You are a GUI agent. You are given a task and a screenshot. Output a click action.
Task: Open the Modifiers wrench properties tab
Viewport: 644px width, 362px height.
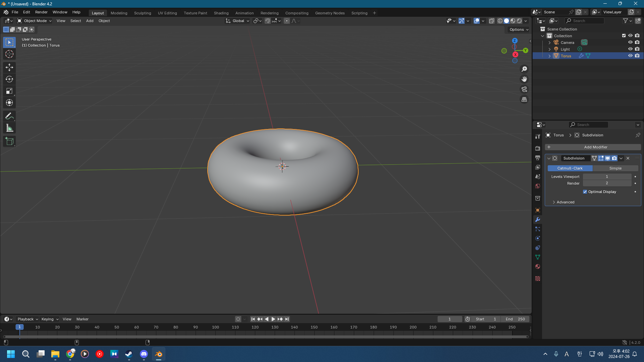[538, 220]
